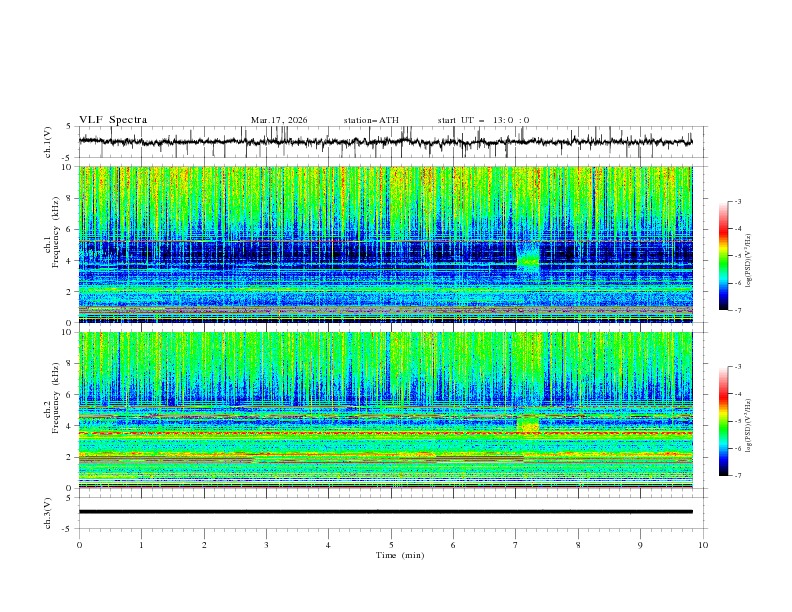Click the "station=ATH" label
Viewport: 792px width, 612px height.
(x=371, y=120)
